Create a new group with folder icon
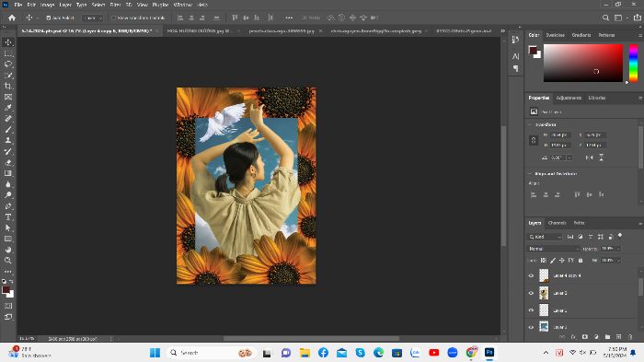This screenshot has height=362, width=644. click(x=607, y=337)
